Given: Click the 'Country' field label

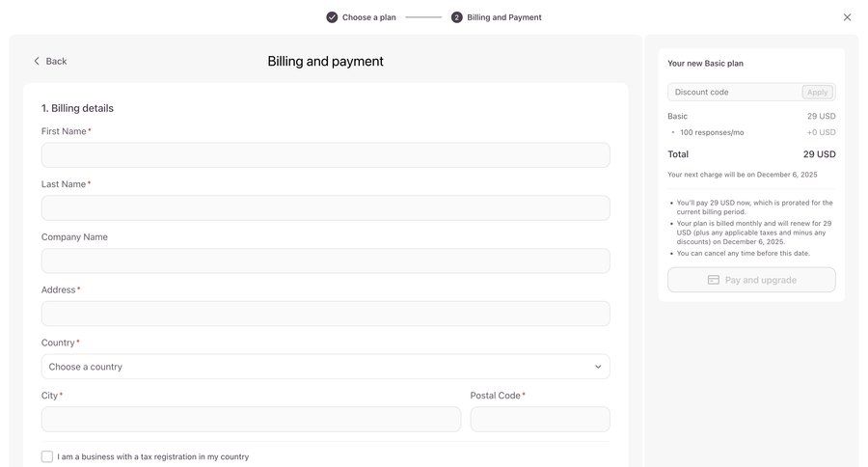Looking at the screenshot, I should click(58, 343).
